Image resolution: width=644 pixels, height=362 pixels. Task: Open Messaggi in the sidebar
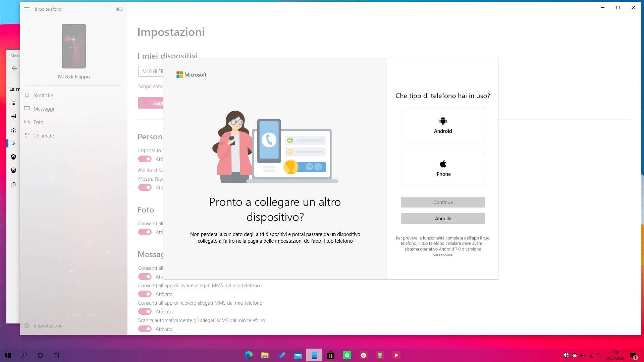pyautogui.click(x=74, y=109)
